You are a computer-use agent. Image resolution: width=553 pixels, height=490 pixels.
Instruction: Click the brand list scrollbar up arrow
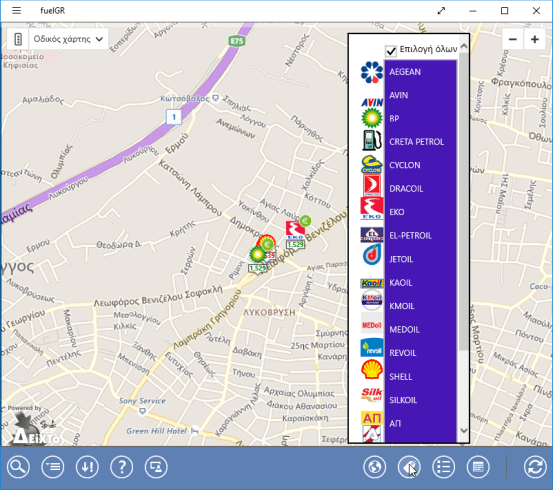tap(464, 46)
